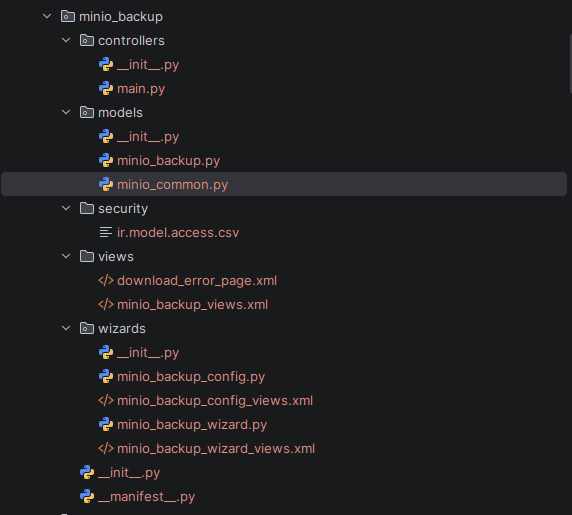This screenshot has width=572, height=515.
Task: Open __manifest__.py file
Action: (x=146, y=497)
